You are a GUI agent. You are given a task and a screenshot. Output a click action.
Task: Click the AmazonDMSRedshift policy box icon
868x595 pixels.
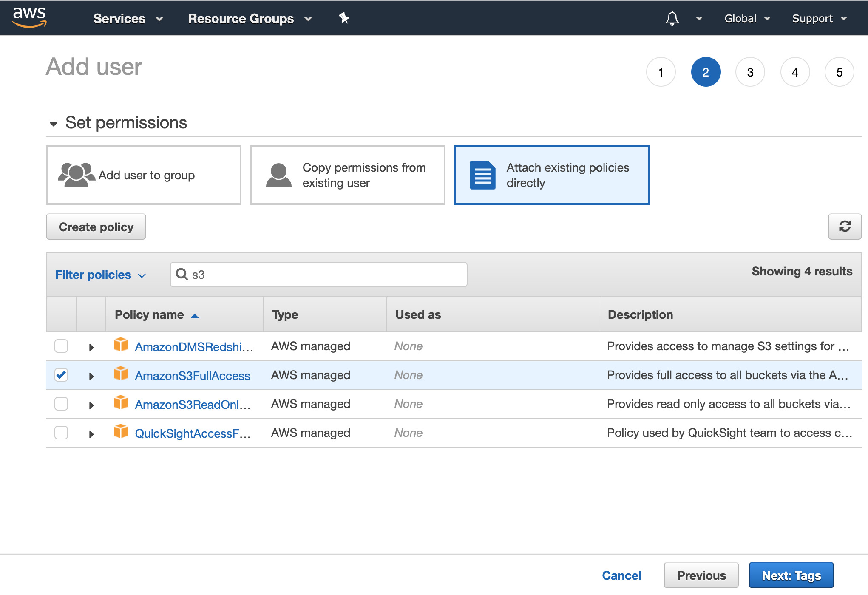pyautogui.click(x=121, y=345)
